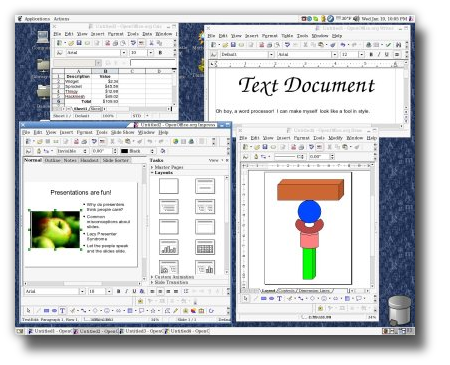
Task: Expand Master Pages section in Tasks pane
Action: click(x=167, y=167)
